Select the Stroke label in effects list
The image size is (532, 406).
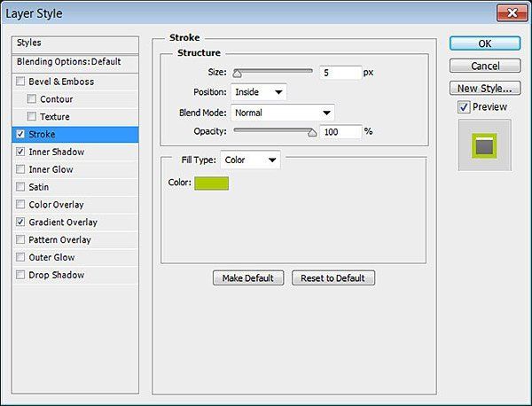[42, 135]
